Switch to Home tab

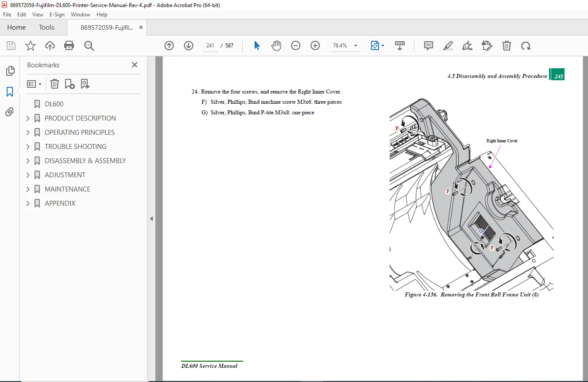16,27
